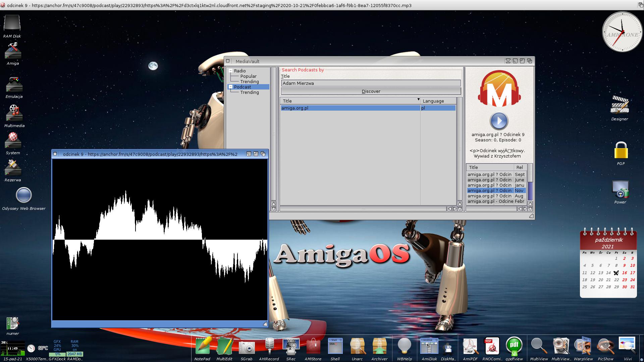This screenshot has height=362, width=644.
Task: Select the amiga.org.pl podcast row
Action: pos(368,108)
